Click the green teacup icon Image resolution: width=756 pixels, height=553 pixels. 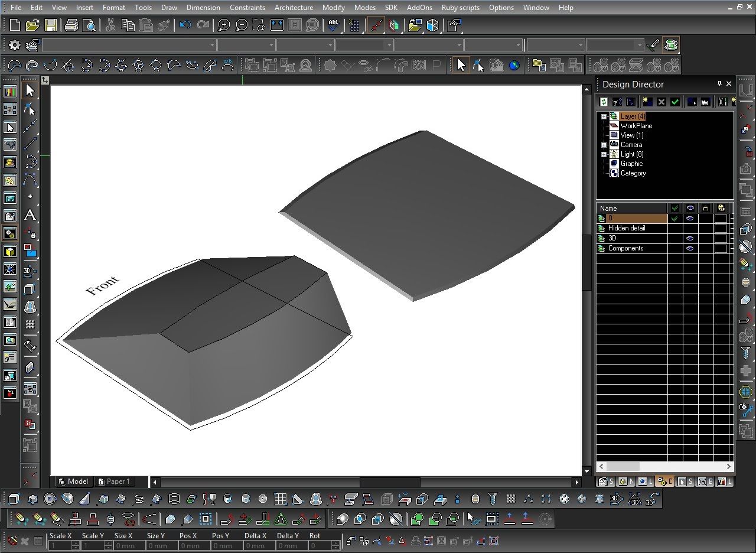(670, 45)
